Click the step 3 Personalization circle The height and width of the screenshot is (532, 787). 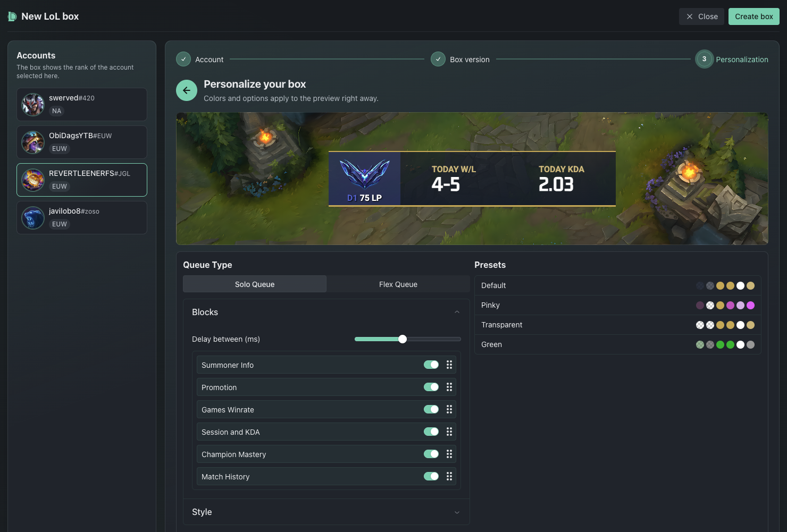click(705, 60)
